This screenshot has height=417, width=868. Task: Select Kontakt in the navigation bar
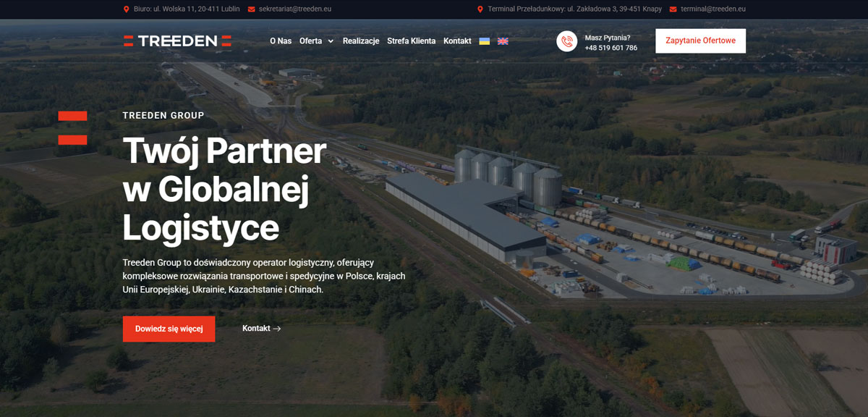point(457,41)
